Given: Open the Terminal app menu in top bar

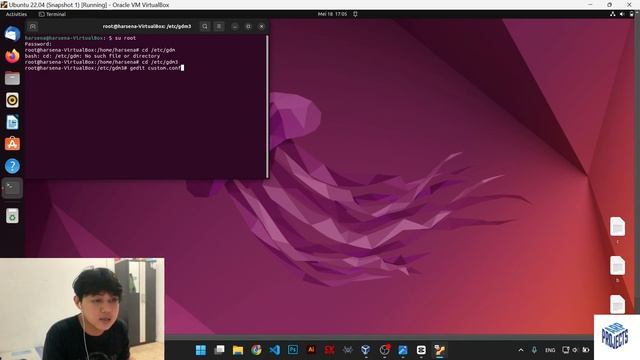Looking at the screenshot, I should pos(52,14).
